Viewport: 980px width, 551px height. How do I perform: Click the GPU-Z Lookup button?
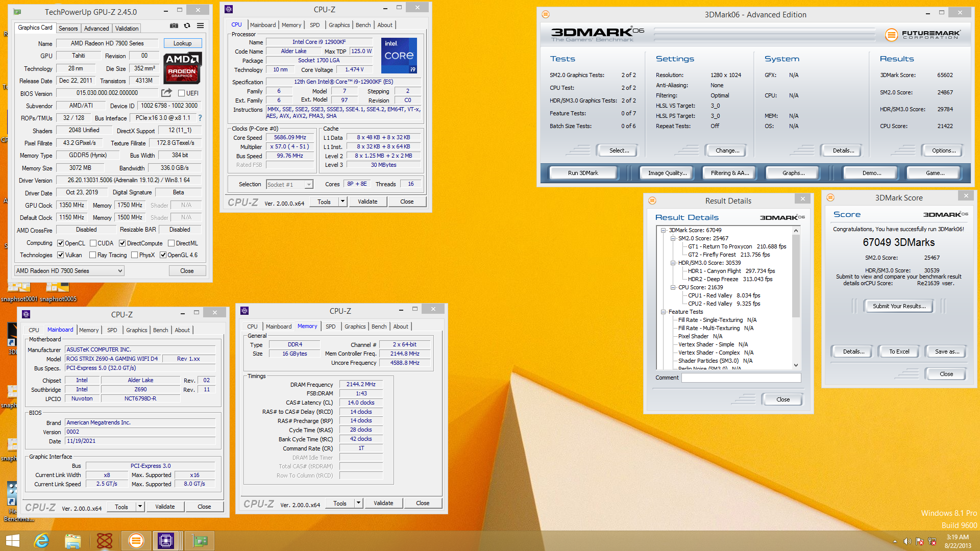(182, 43)
